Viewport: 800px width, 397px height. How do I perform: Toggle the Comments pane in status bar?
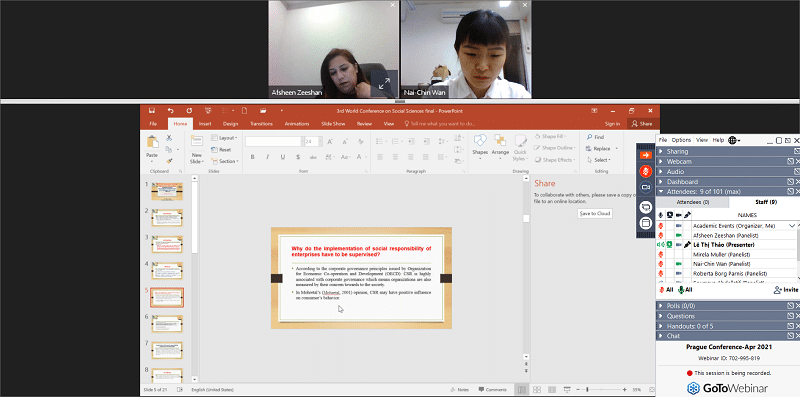click(x=492, y=390)
